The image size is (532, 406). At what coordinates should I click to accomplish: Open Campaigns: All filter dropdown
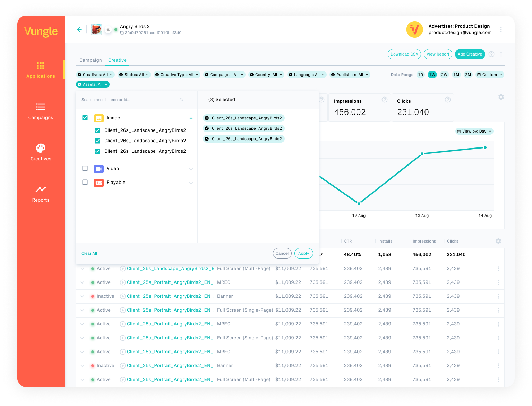[x=224, y=75]
